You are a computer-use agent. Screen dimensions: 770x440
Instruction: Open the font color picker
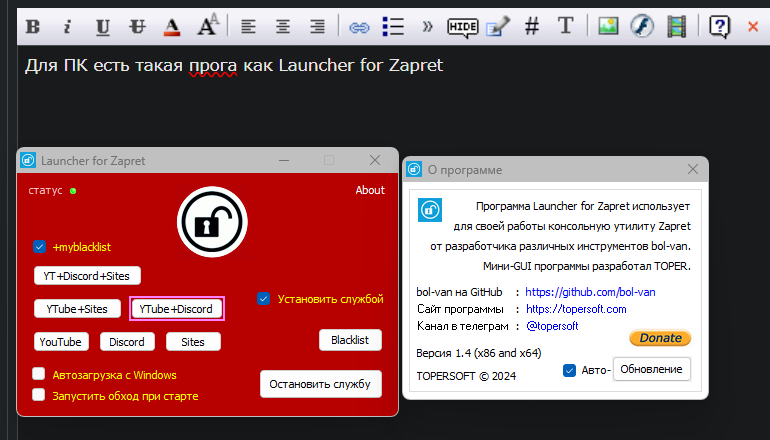click(171, 27)
